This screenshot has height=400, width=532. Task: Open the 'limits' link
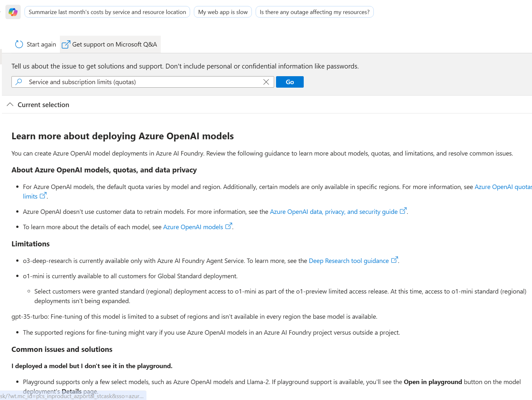coord(30,196)
